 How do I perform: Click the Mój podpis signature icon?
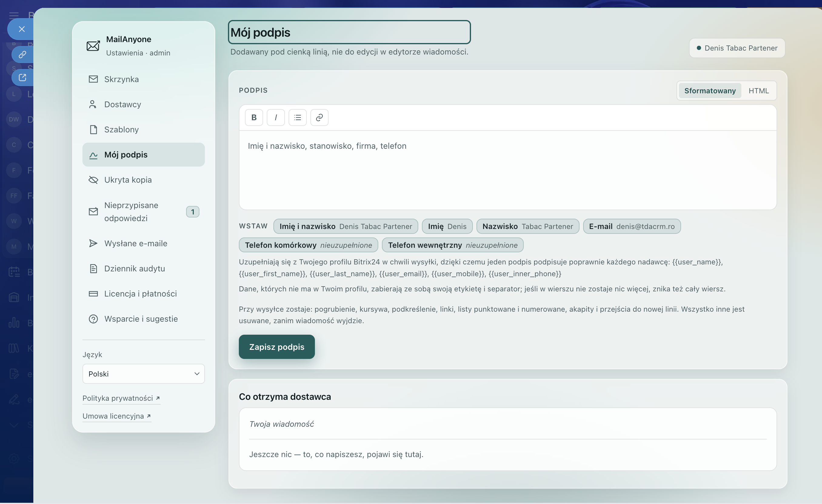(93, 155)
